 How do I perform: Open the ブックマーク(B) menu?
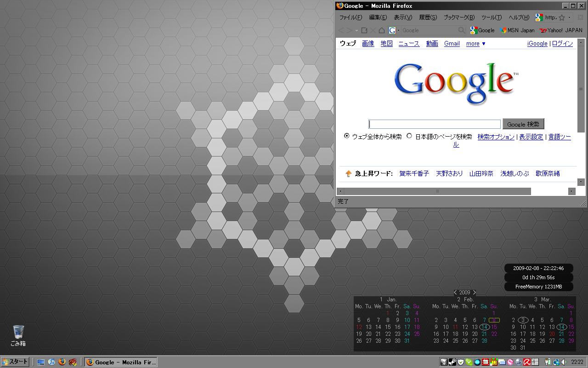click(459, 17)
